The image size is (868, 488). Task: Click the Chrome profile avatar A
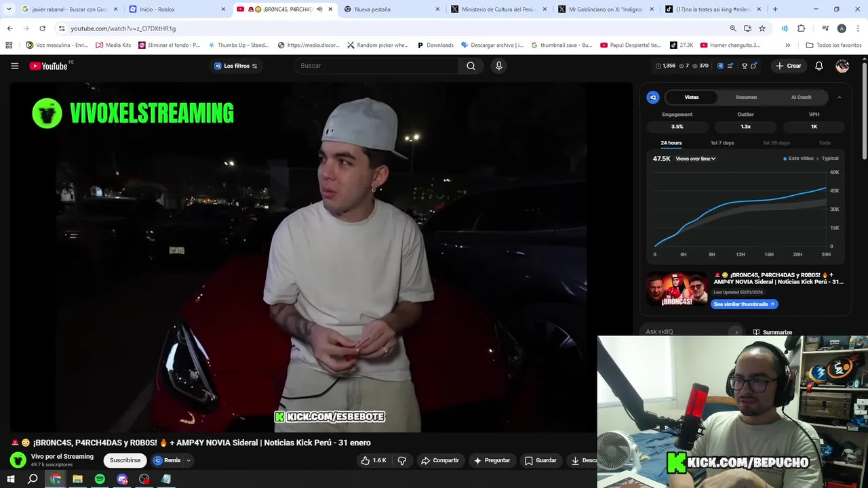842,28
